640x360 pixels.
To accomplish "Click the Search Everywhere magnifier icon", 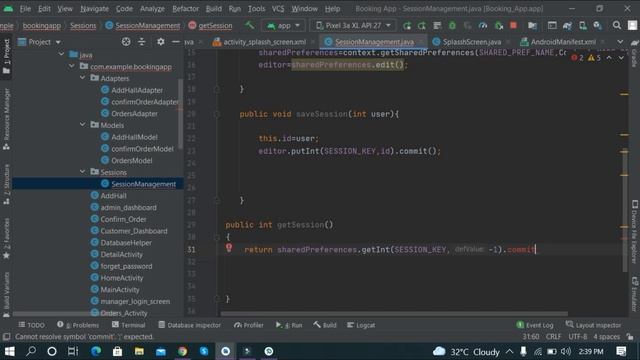I will (617, 26).
